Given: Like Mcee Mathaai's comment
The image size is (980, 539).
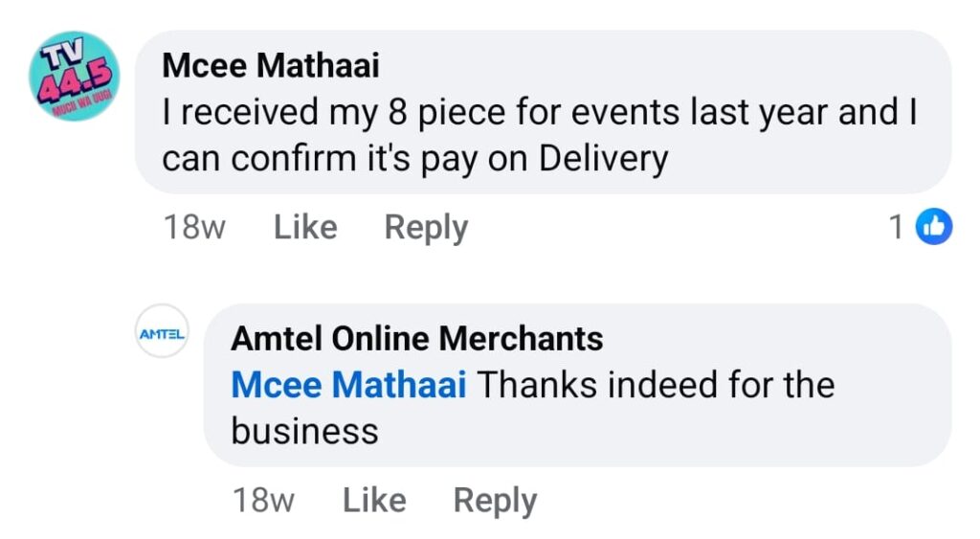Looking at the screenshot, I should coord(305,228).
